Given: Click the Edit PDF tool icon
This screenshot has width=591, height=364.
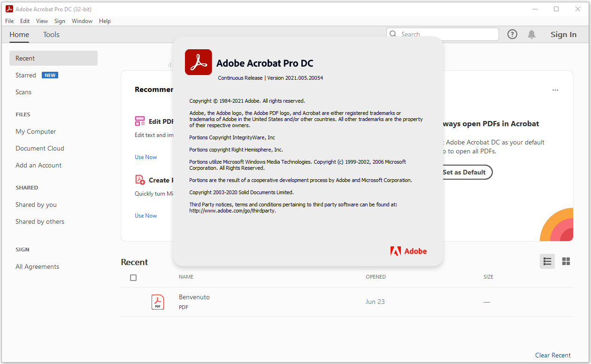Looking at the screenshot, I should tap(140, 121).
